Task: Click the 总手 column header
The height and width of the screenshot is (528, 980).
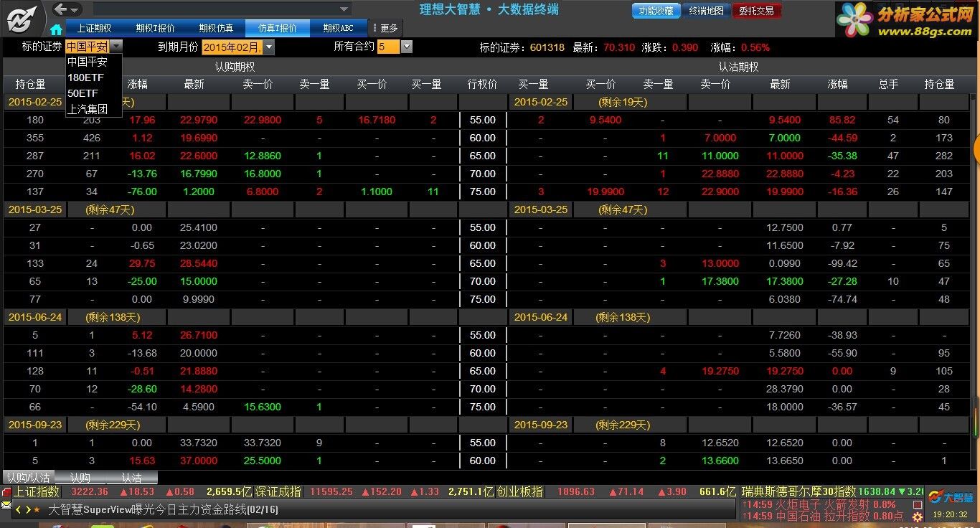Action: pyautogui.click(x=888, y=84)
